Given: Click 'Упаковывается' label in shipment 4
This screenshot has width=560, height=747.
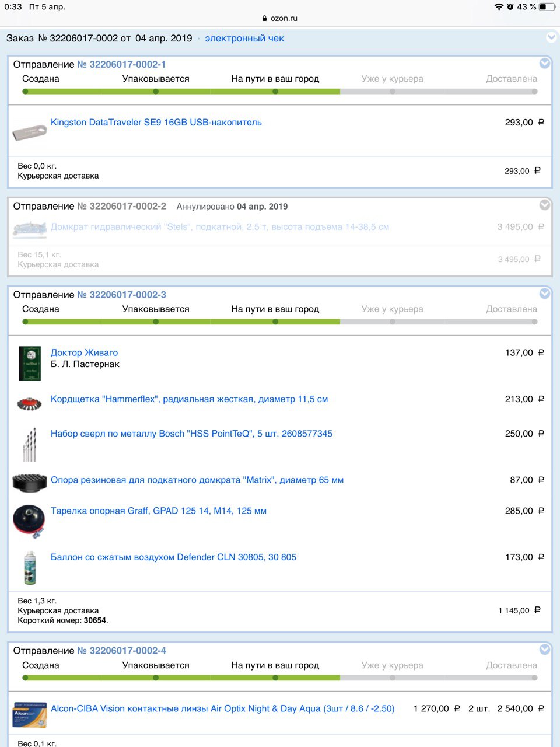Looking at the screenshot, I should pyautogui.click(x=156, y=665).
